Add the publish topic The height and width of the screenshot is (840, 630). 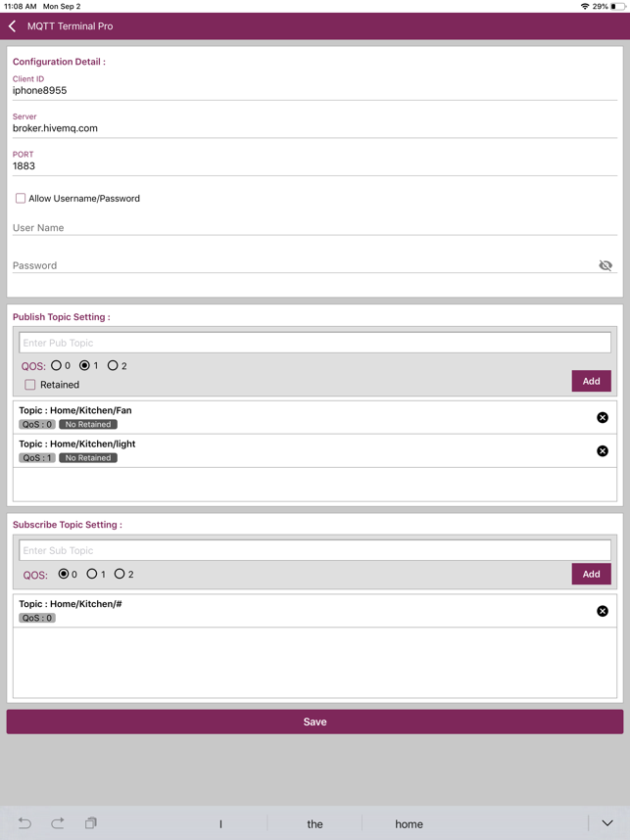tap(592, 381)
